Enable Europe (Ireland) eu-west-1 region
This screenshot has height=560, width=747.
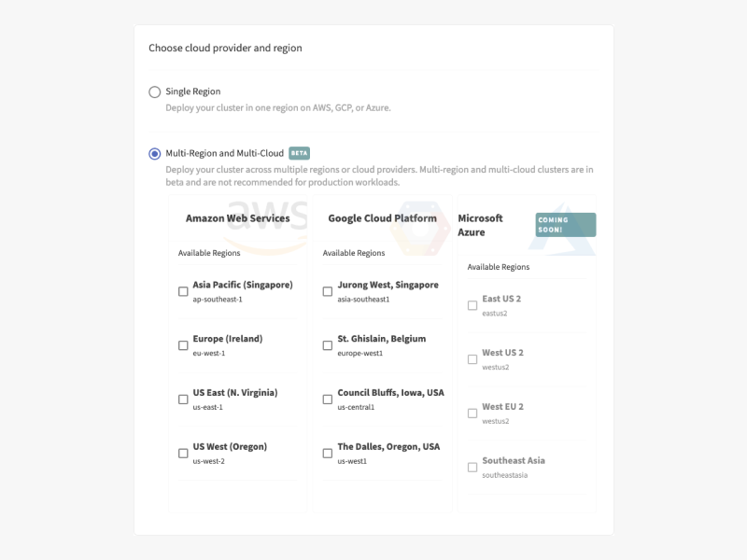click(183, 345)
